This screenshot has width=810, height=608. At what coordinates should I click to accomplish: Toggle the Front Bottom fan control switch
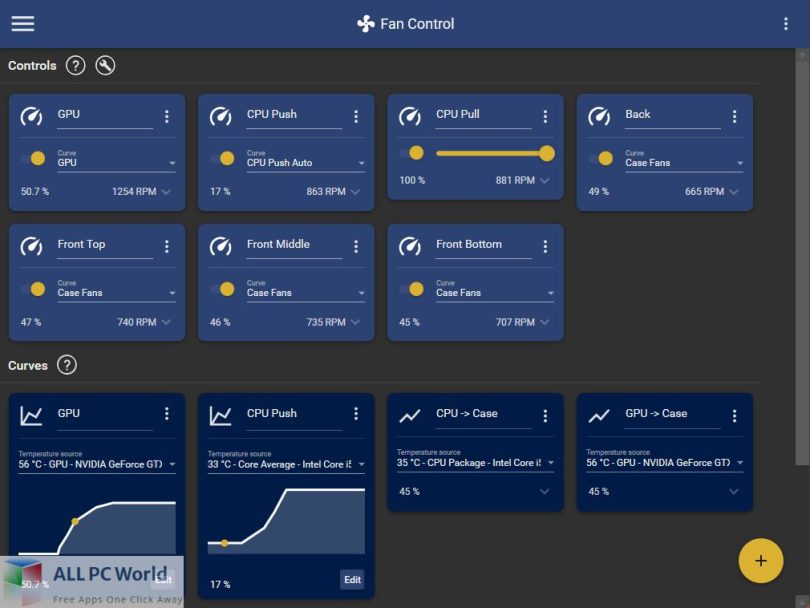click(x=412, y=289)
